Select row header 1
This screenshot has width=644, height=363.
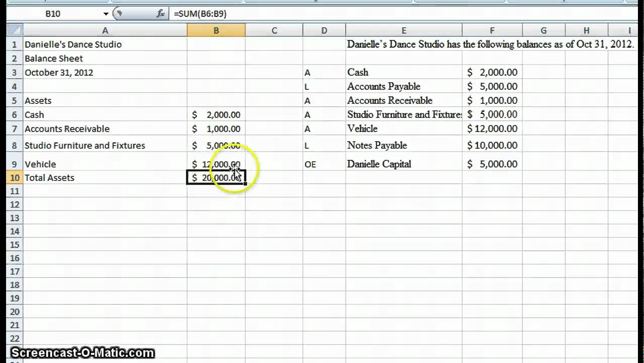click(x=15, y=44)
